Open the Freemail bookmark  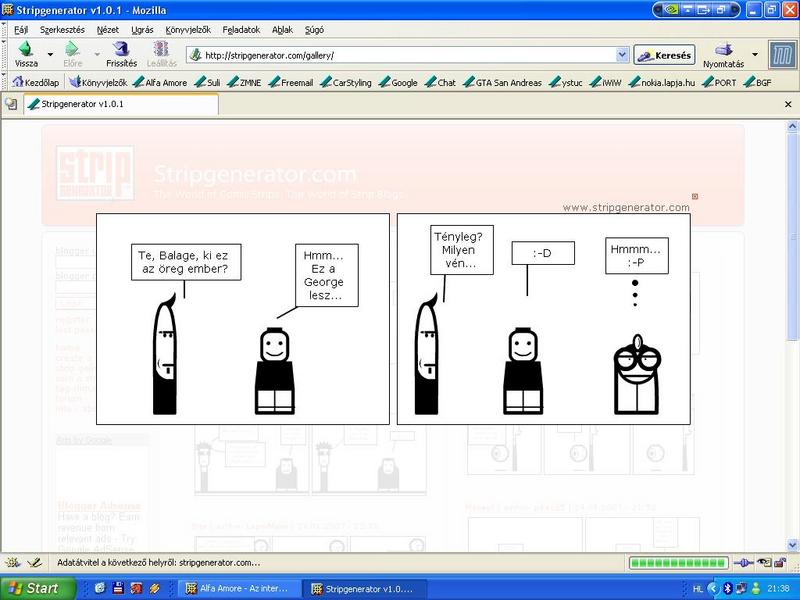click(x=291, y=82)
